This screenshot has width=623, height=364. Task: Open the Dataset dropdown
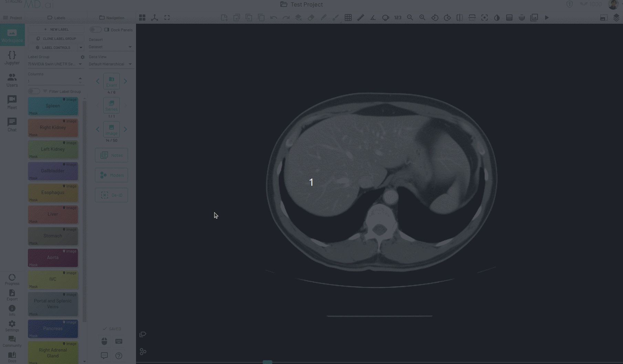[111, 47]
